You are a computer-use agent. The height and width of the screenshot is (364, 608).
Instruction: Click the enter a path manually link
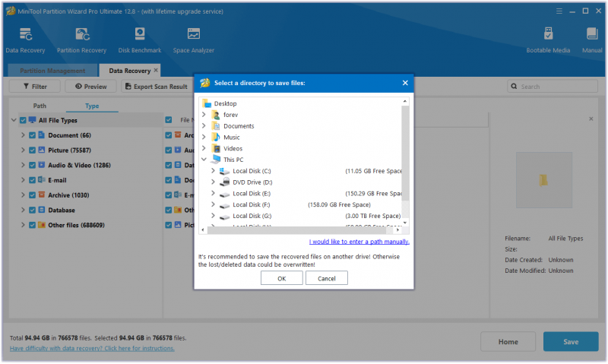tap(359, 242)
